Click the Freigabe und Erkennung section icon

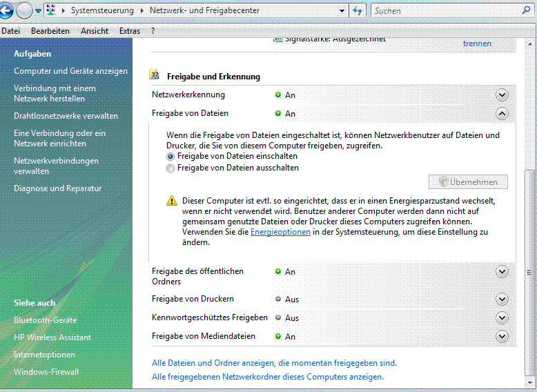[x=155, y=76]
